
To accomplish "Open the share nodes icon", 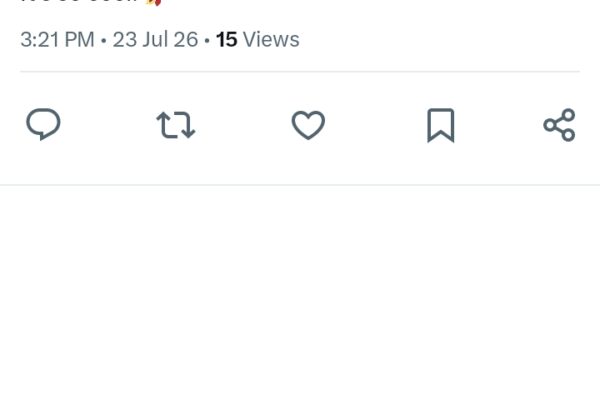I will (x=559, y=125).
